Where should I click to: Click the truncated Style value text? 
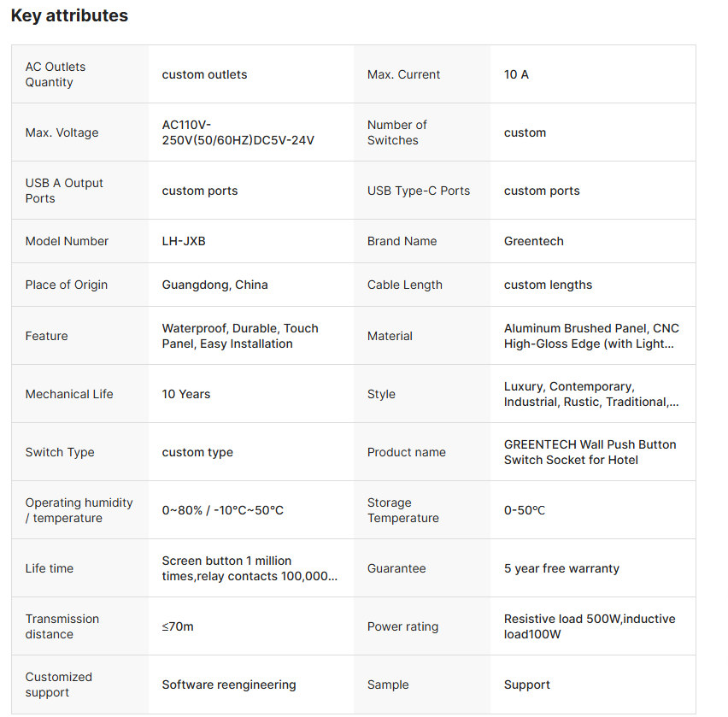591,394
